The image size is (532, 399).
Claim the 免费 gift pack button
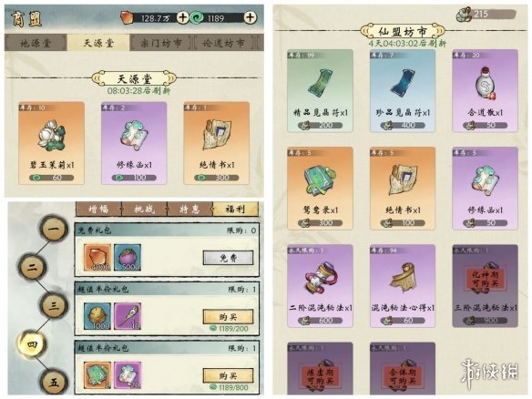(x=228, y=258)
